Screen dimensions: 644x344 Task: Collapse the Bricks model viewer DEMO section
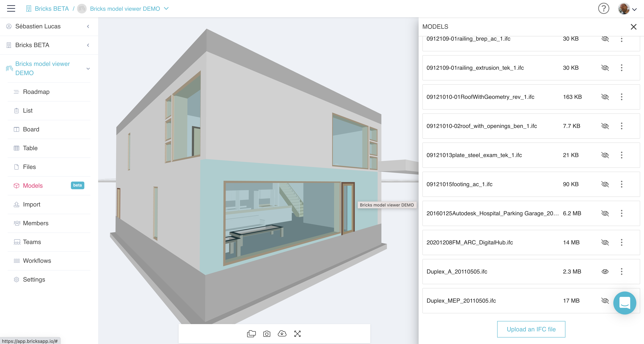88,68
